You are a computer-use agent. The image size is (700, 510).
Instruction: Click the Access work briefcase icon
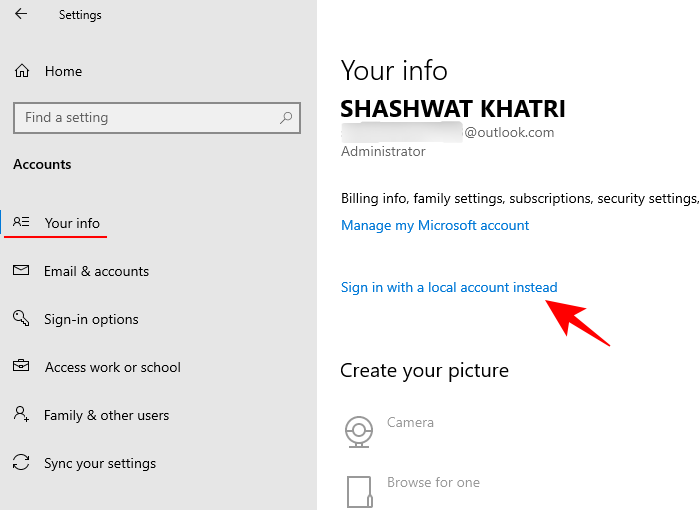[x=22, y=367]
